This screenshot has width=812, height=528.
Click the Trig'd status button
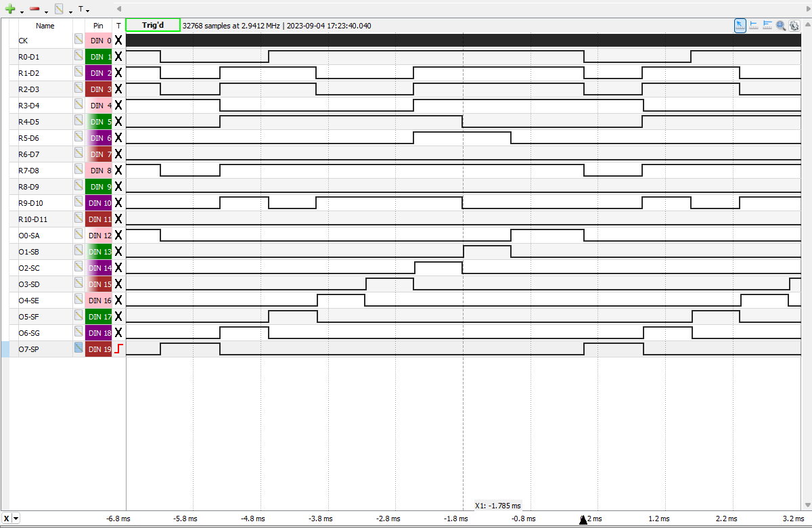pos(153,26)
